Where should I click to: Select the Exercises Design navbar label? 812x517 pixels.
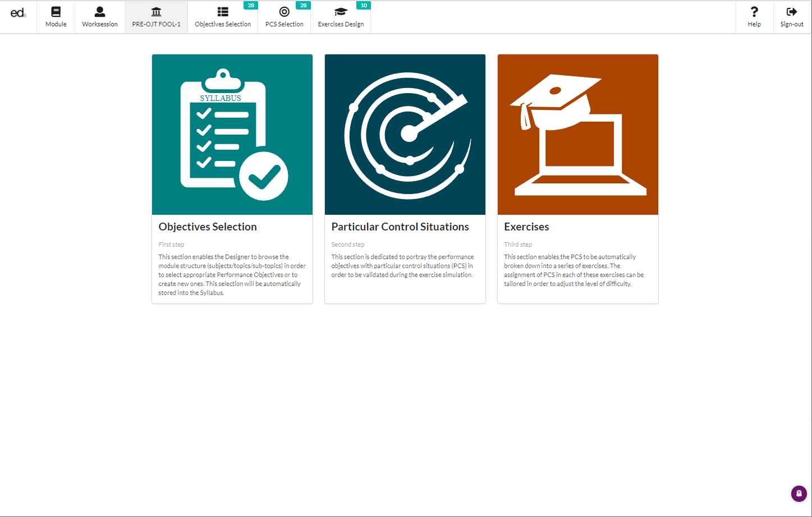[x=341, y=24]
